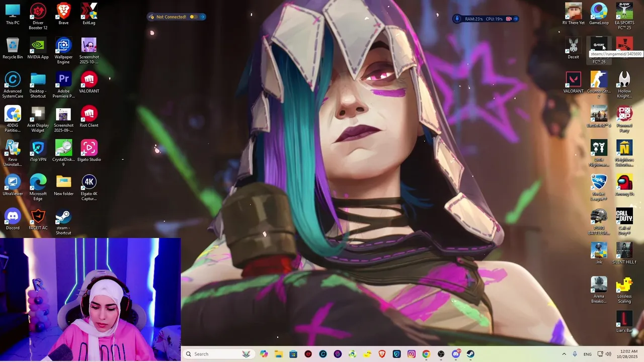Viewport: 644px width, 362px height.
Task: Open 4DDiG Partition Manager shortcut
Action: coord(13,119)
